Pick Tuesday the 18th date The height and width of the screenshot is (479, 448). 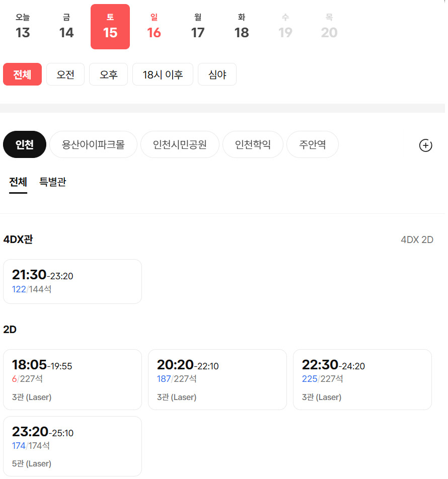point(242,27)
